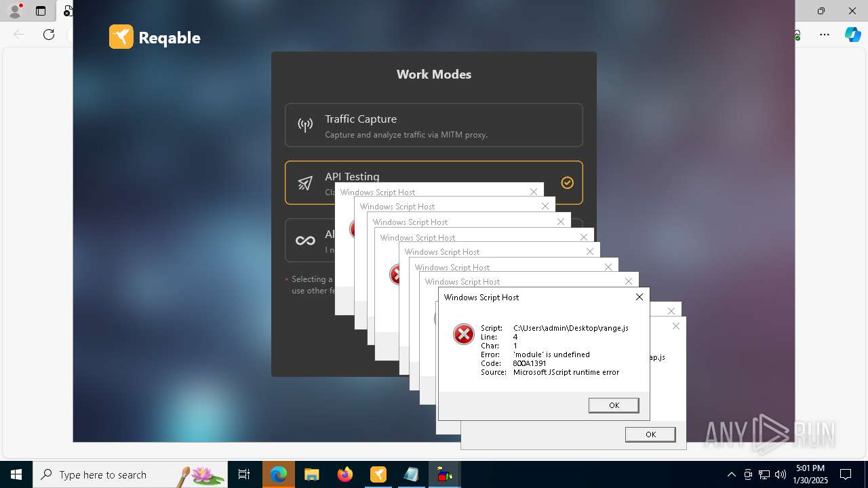Click the red error icon in range.js dialog
This screenshot has height=488, width=868.
point(464,333)
